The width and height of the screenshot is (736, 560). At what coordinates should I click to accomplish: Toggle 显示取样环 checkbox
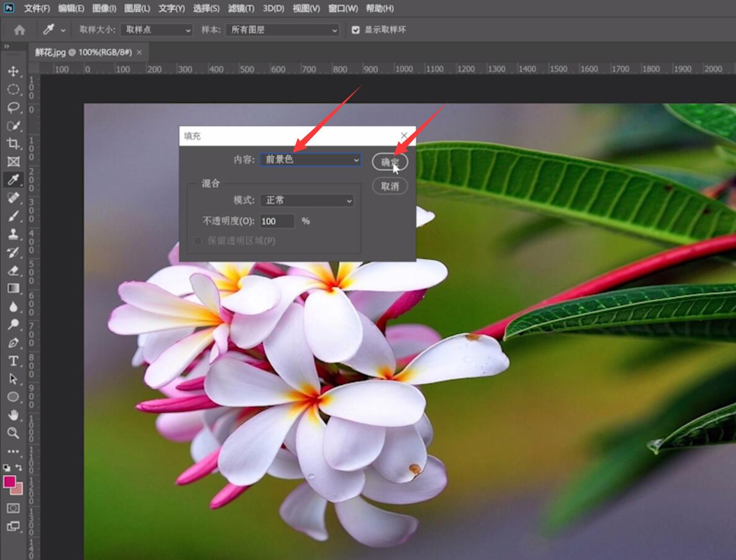coord(356,30)
